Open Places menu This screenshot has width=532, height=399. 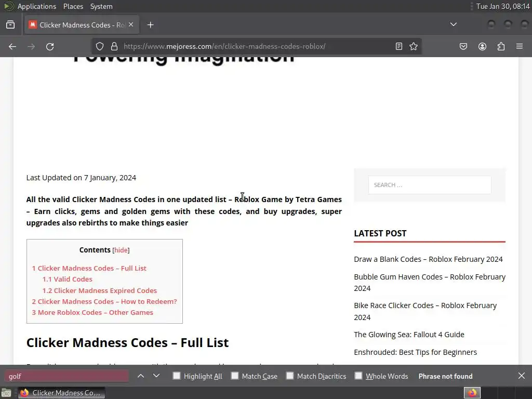tap(73, 6)
